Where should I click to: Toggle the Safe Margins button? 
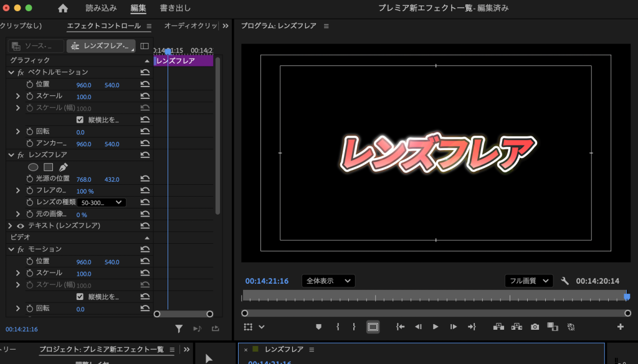click(x=373, y=327)
